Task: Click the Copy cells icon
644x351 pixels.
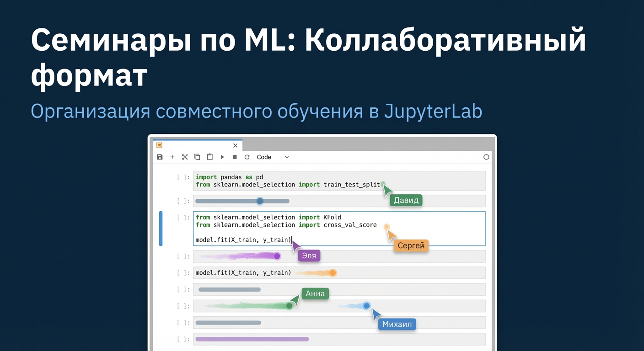Action: (197, 157)
